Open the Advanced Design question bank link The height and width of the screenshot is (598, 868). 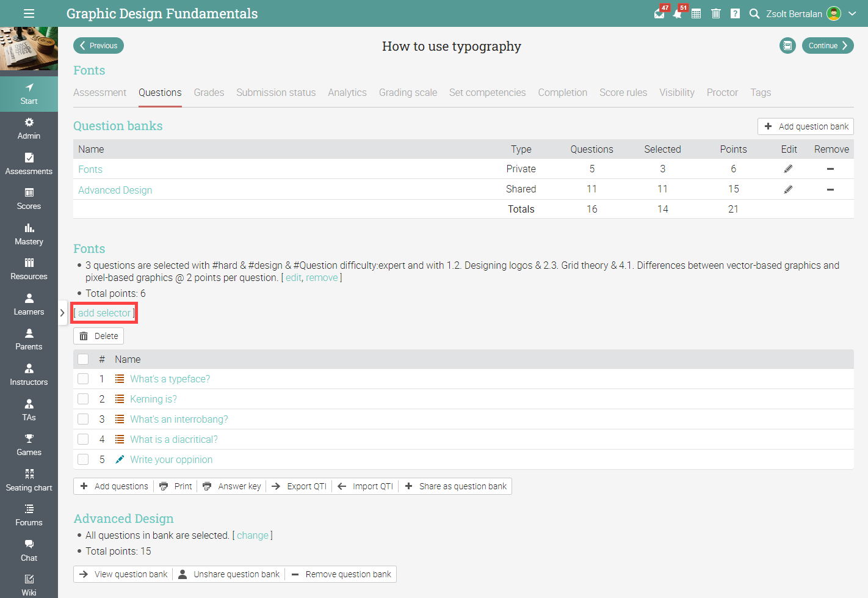[115, 190]
